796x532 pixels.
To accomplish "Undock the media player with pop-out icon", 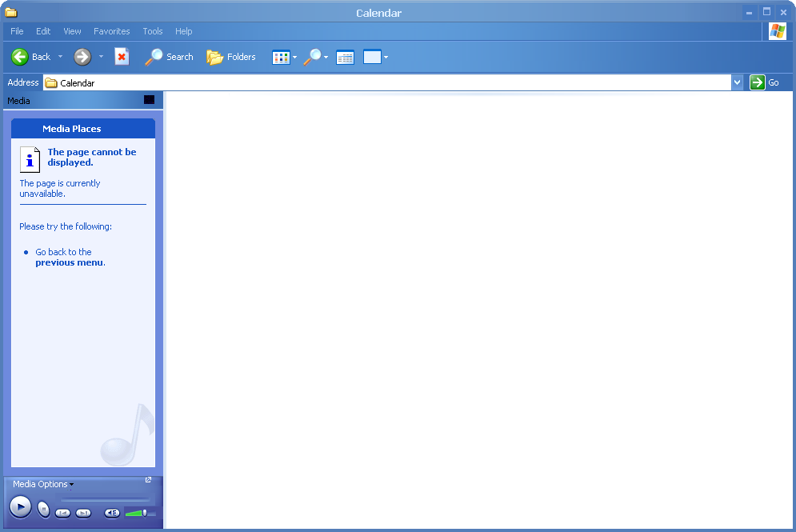I will coord(148,480).
